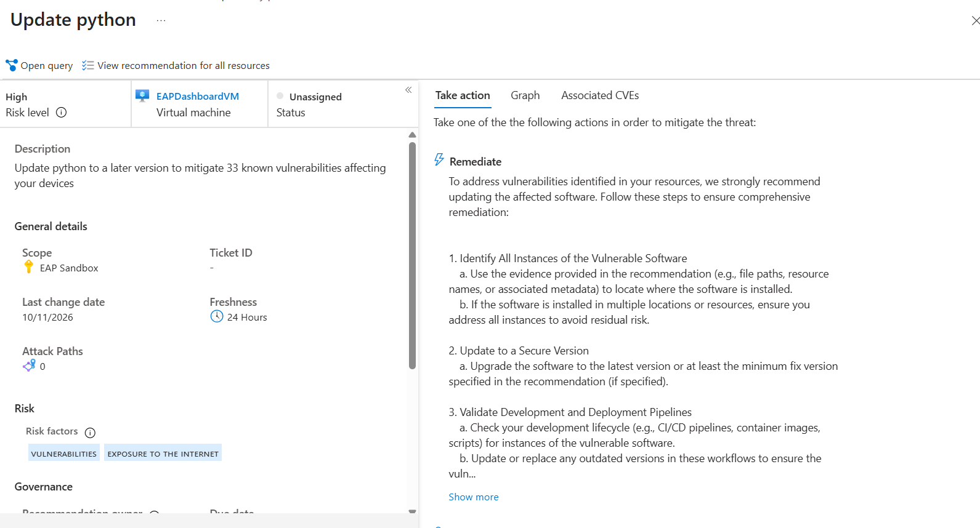This screenshot has height=528, width=980.
Task: Click the Governance section heading
Action: pyautogui.click(x=44, y=487)
